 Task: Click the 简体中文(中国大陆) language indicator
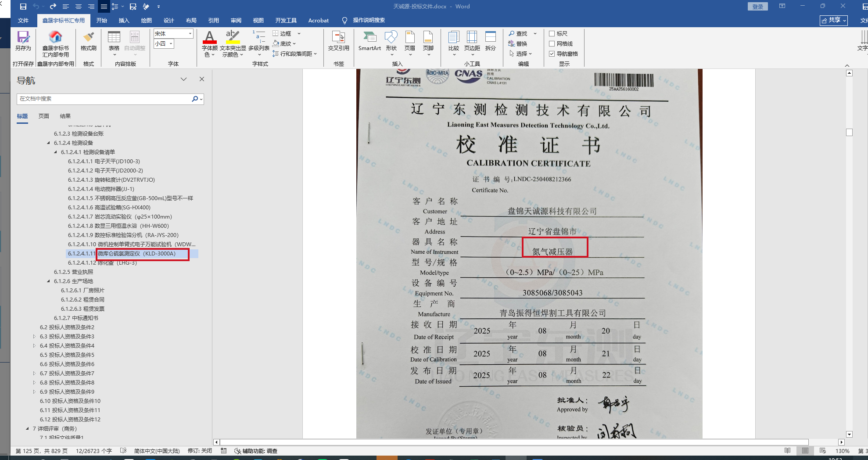(157, 451)
